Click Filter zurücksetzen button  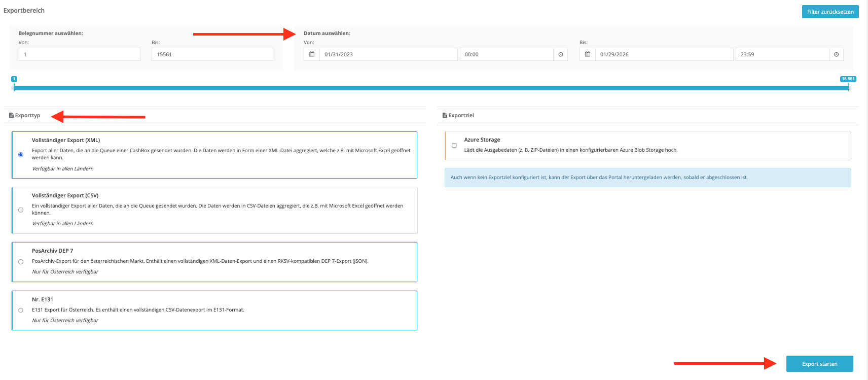[830, 12]
